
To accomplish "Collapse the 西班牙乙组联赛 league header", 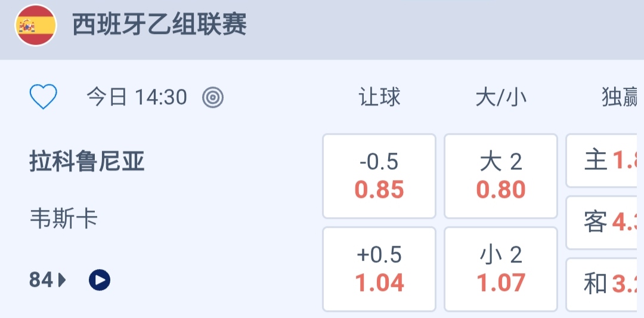I will coord(160,26).
